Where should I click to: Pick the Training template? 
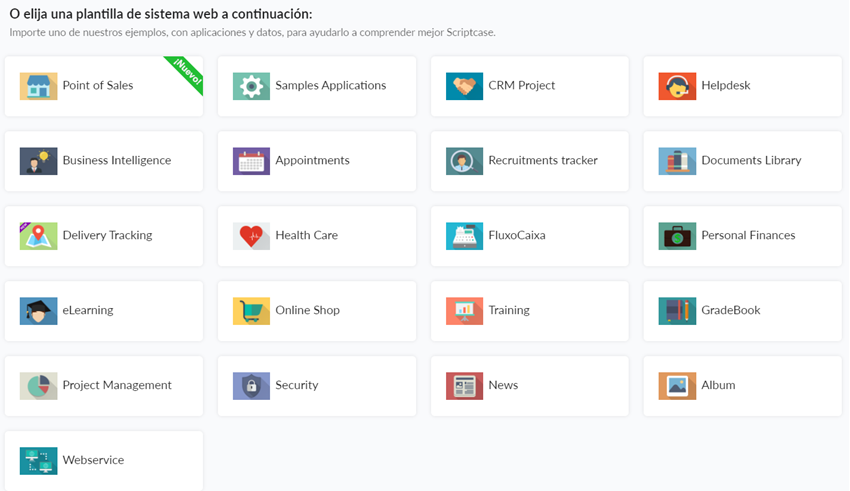(530, 311)
